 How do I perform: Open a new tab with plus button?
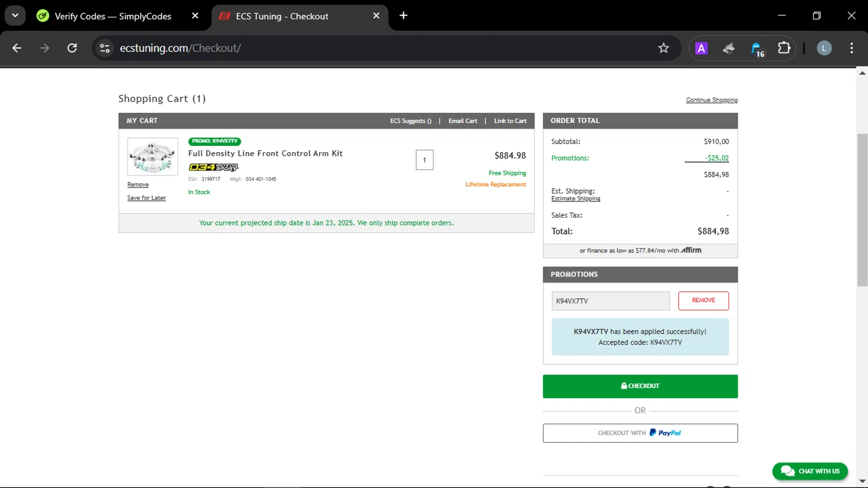click(x=403, y=16)
